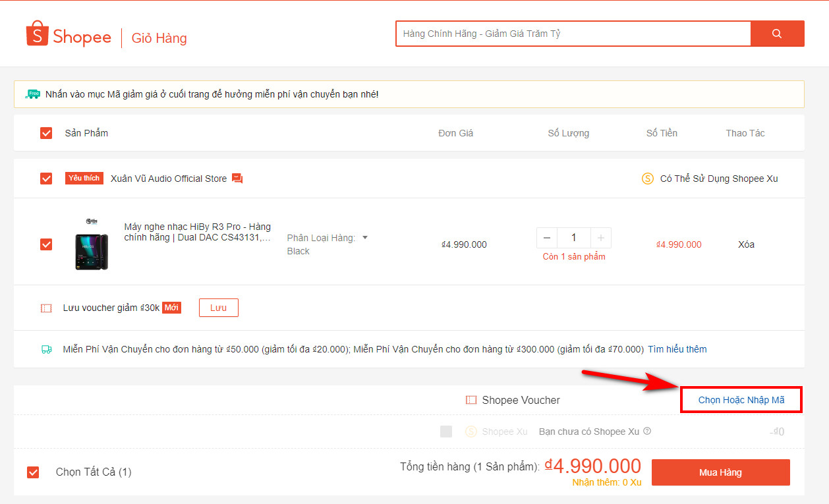Click the 'Nhận thêm: 0 Xu' text
The width and height of the screenshot is (829, 504).
[x=607, y=482]
